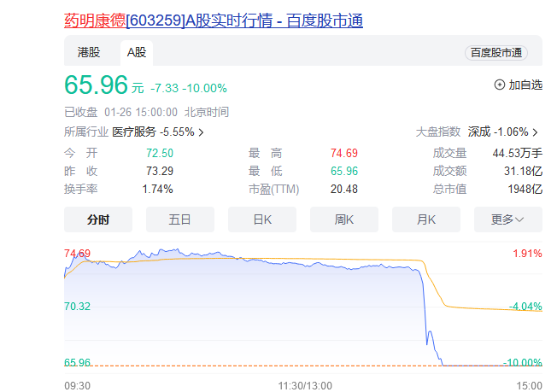The height and width of the screenshot is (392, 557).
Task: Click the 成交量 value 44.53万手
Action: (517, 153)
